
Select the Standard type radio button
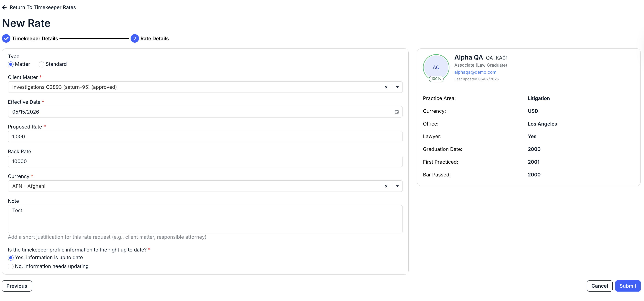coord(41,64)
